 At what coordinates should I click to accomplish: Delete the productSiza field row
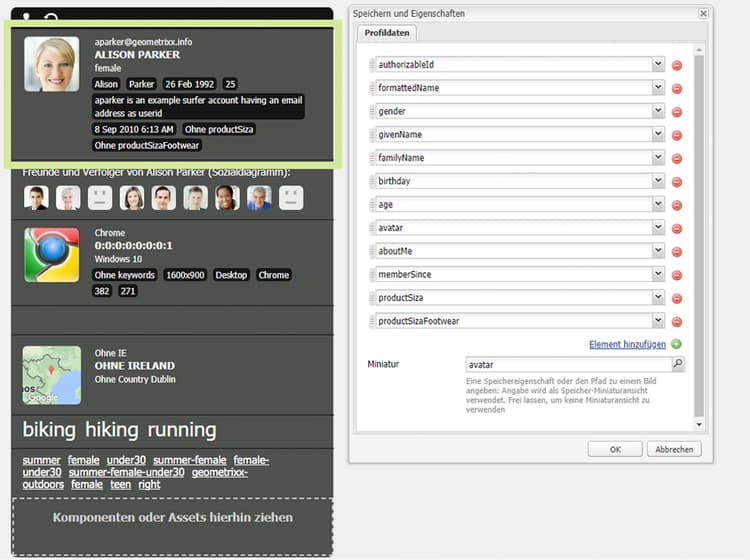pos(677,298)
